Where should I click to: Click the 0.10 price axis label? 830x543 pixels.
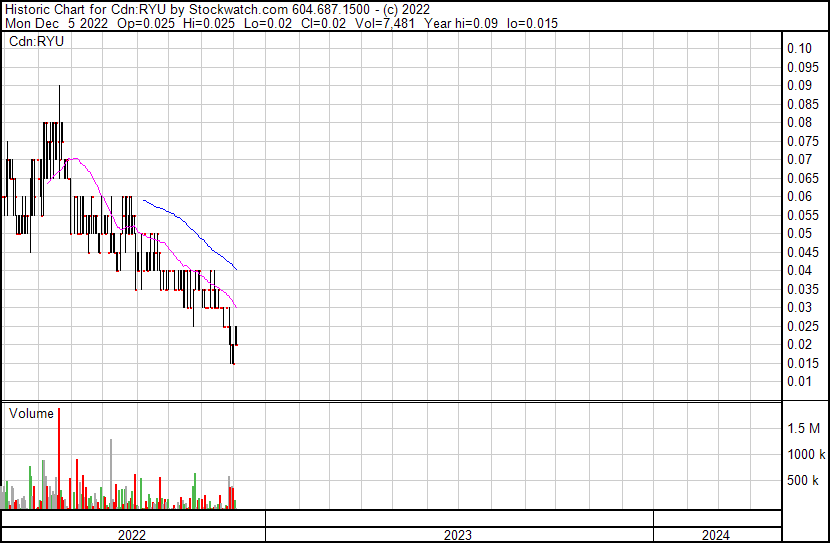tap(799, 48)
